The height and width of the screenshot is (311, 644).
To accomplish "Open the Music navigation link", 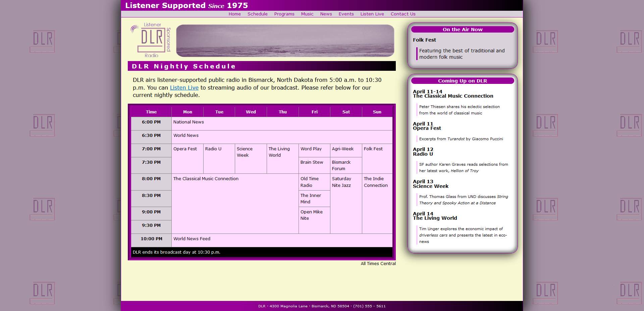I will [307, 14].
